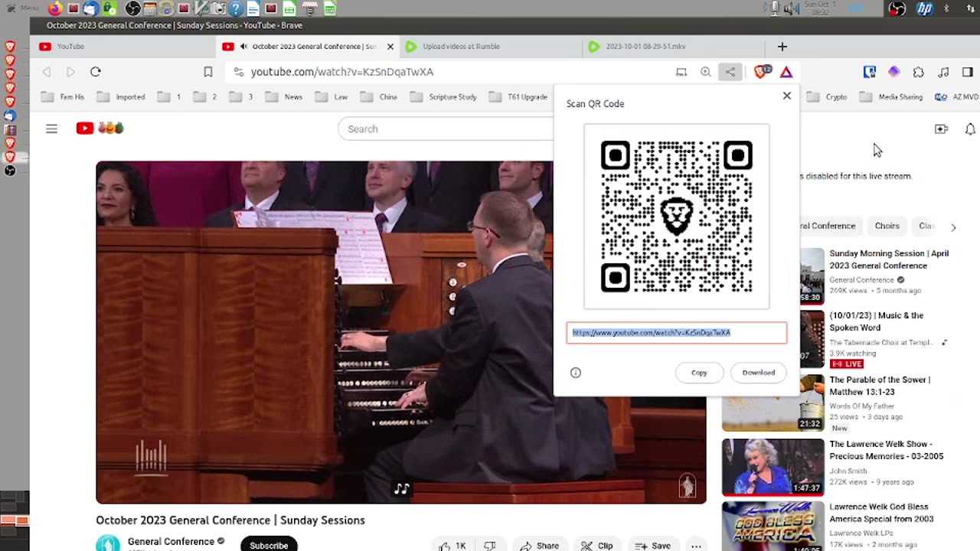Screen dimensions: 980x551
Task: Close the Scan QR Code dialog
Action: tap(786, 96)
